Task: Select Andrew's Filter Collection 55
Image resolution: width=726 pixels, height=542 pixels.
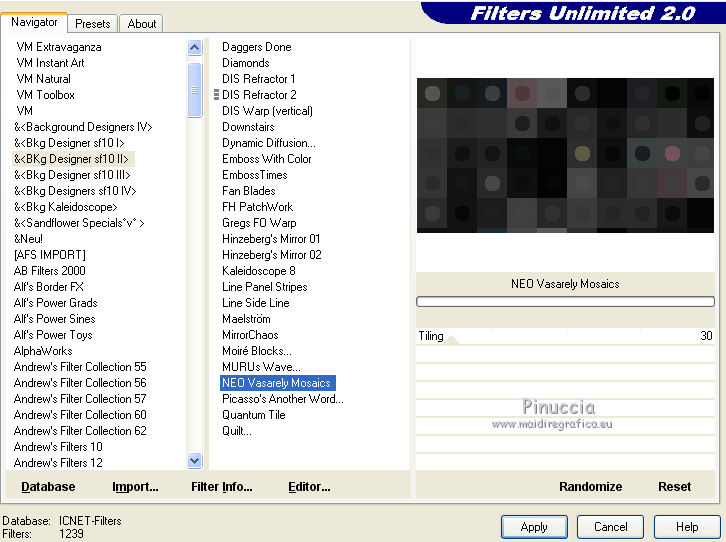Action: tap(80, 367)
